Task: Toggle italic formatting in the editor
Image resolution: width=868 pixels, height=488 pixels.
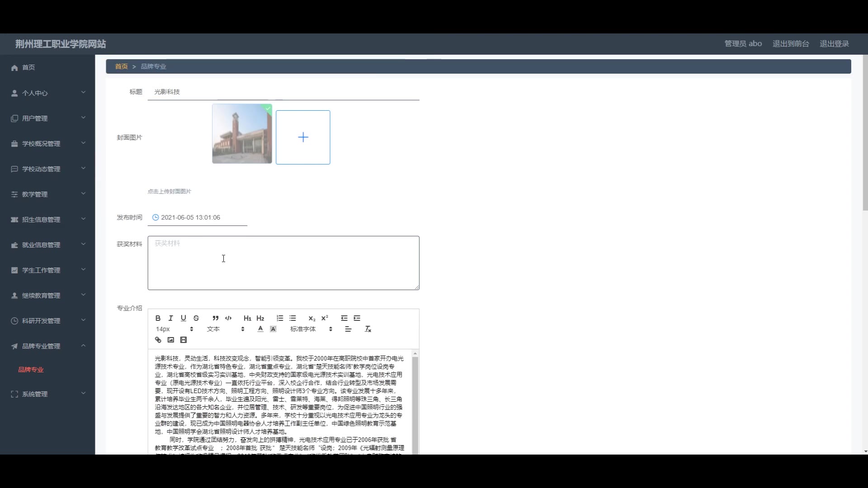Action: point(170,318)
